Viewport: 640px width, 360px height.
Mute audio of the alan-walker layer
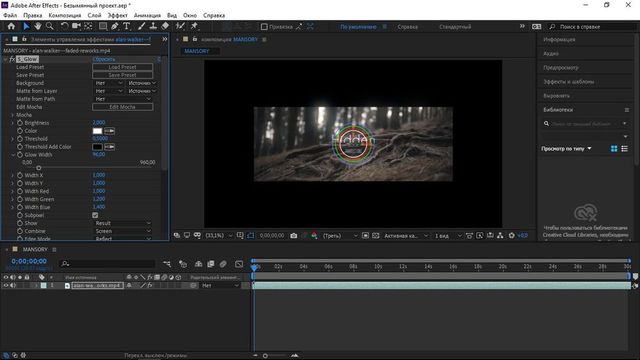[13, 285]
